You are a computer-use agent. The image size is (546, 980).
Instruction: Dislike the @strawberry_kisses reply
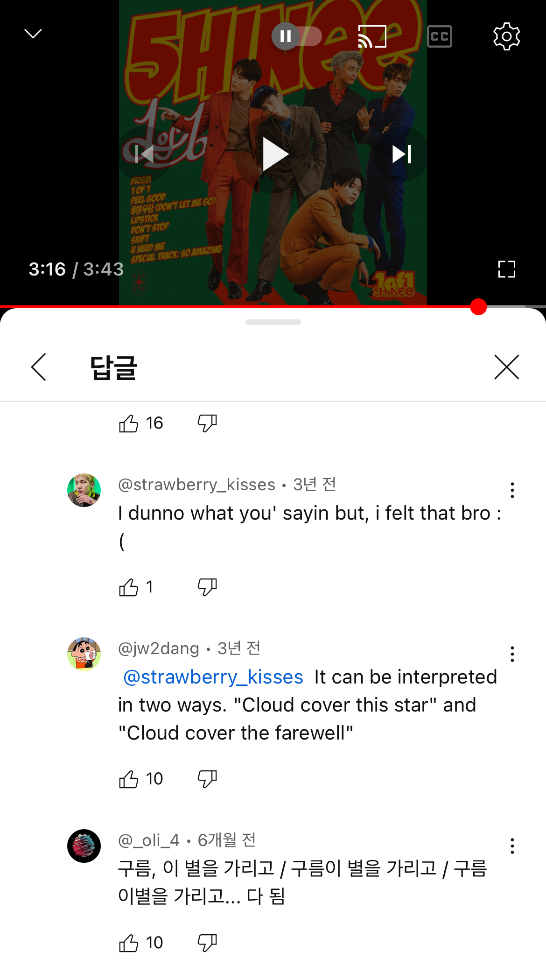(207, 587)
